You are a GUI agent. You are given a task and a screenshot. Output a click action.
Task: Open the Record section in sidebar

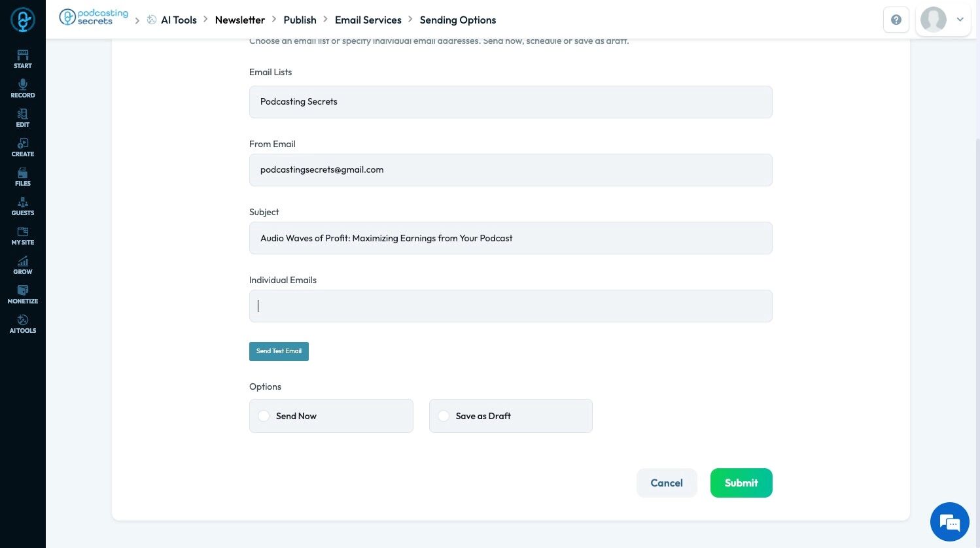23,88
